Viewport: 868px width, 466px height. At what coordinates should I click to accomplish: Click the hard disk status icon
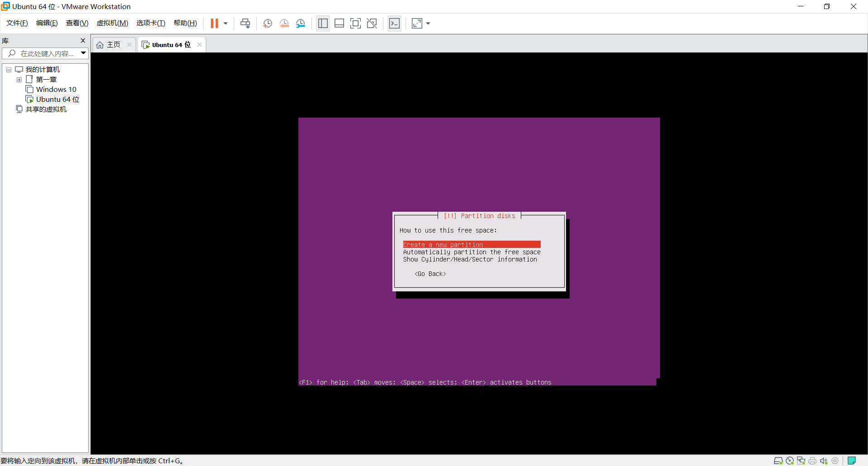778,461
